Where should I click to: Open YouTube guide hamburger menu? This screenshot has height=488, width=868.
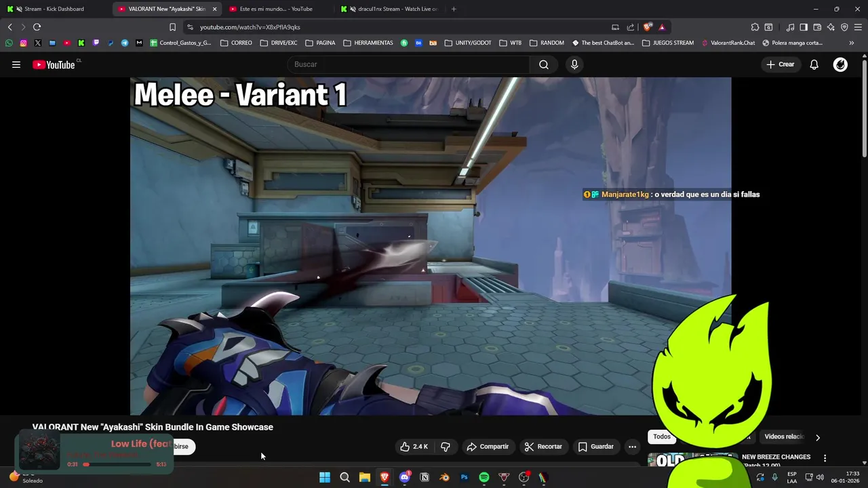pos(16,64)
